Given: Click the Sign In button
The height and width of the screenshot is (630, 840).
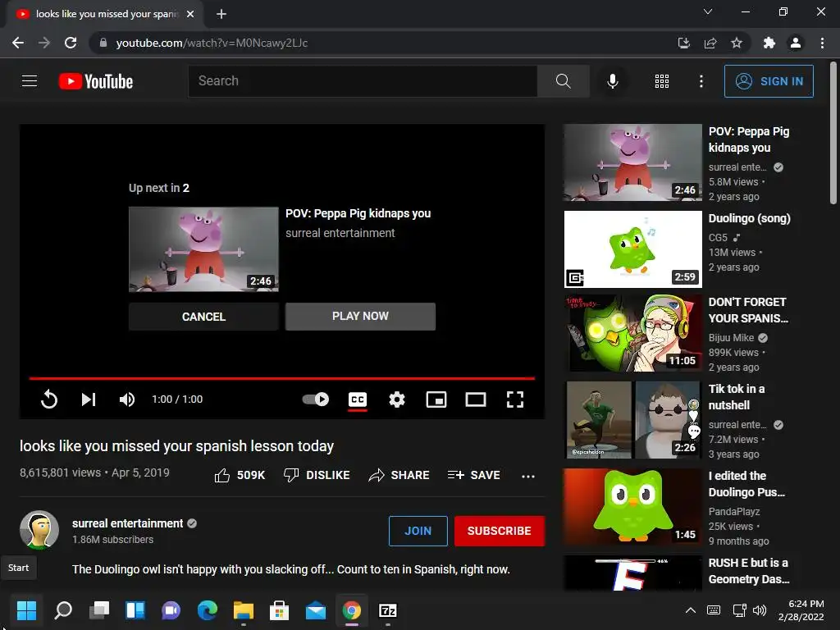Looking at the screenshot, I should 769,81.
